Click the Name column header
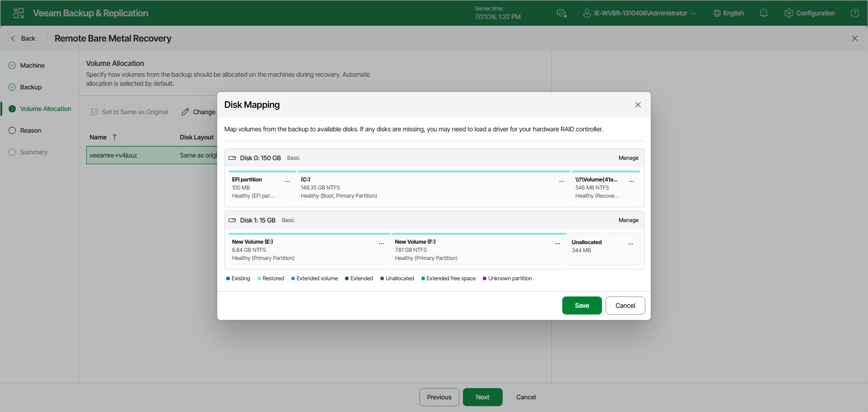The height and width of the screenshot is (412, 868). point(98,137)
